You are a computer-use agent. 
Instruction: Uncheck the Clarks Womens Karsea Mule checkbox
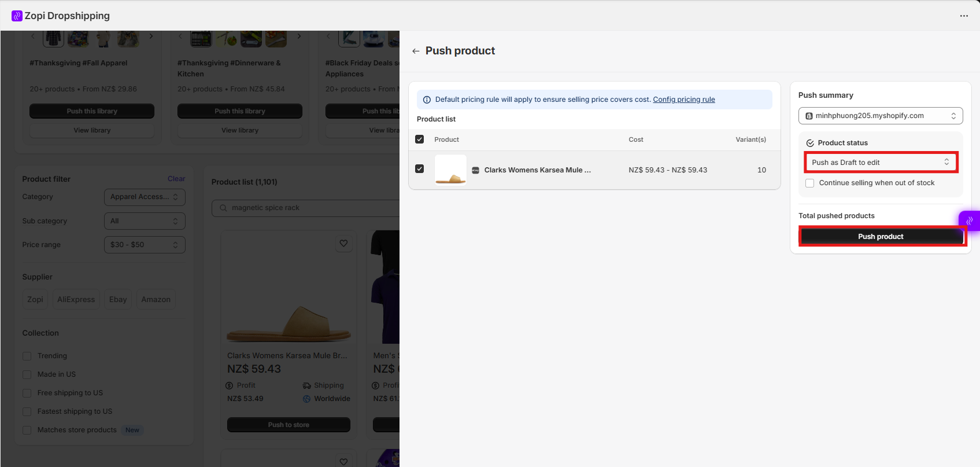[x=420, y=169]
